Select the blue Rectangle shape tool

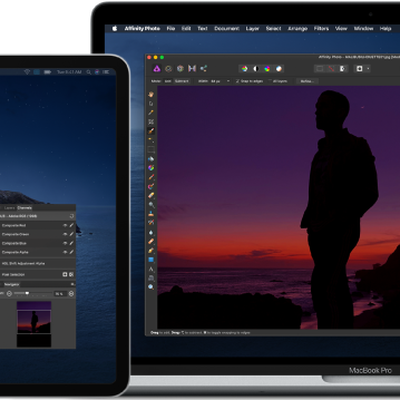151,259
